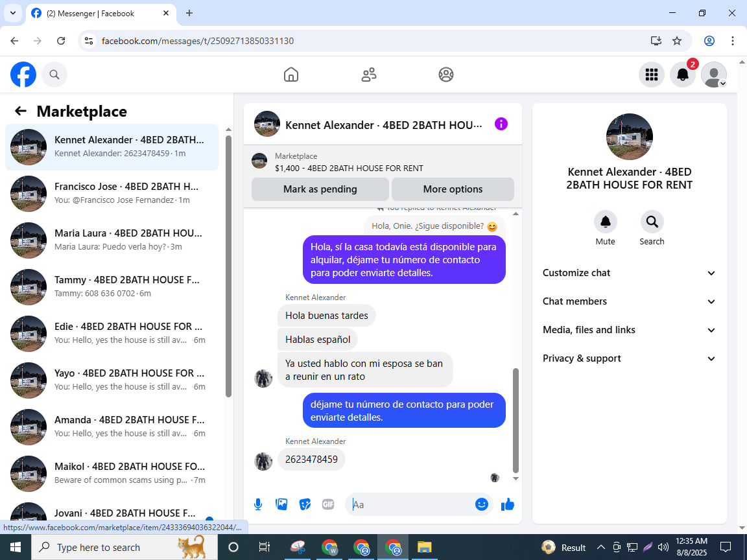The image size is (747, 560).
Task: Click the conversation list scrollbar
Action: 228,266
